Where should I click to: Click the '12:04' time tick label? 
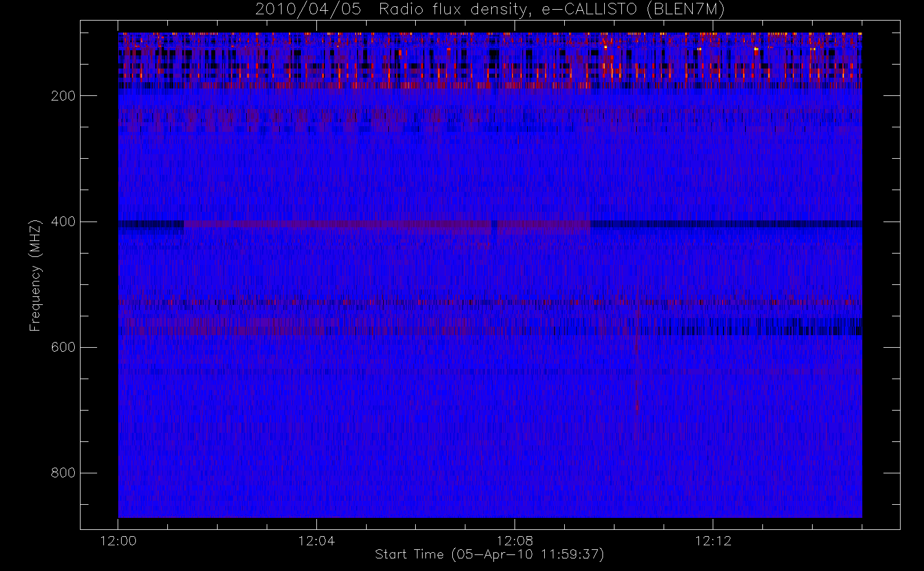[x=316, y=541]
